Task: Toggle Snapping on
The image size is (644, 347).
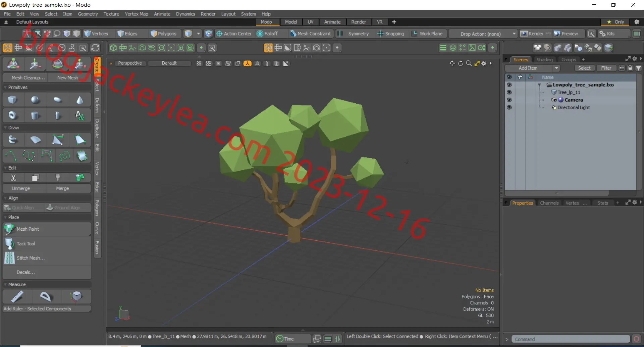Action: coord(391,34)
